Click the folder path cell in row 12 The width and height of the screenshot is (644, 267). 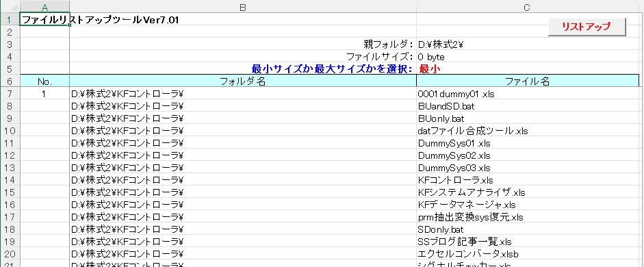click(x=243, y=155)
